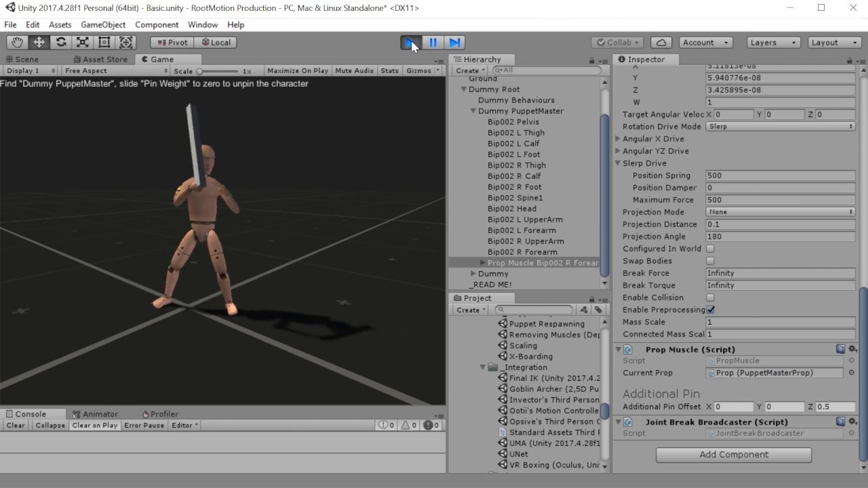Select the Scale tool in the toolbar

tap(83, 42)
